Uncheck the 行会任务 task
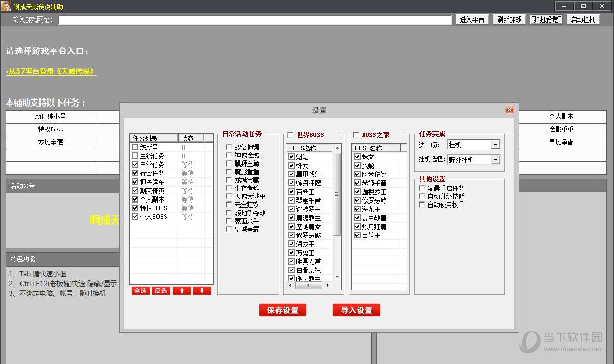 click(x=135, y=173)
